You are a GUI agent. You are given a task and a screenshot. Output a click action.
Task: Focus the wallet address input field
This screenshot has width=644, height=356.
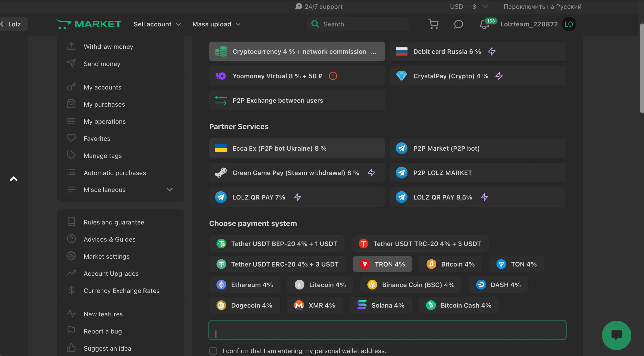coord(387,330)
